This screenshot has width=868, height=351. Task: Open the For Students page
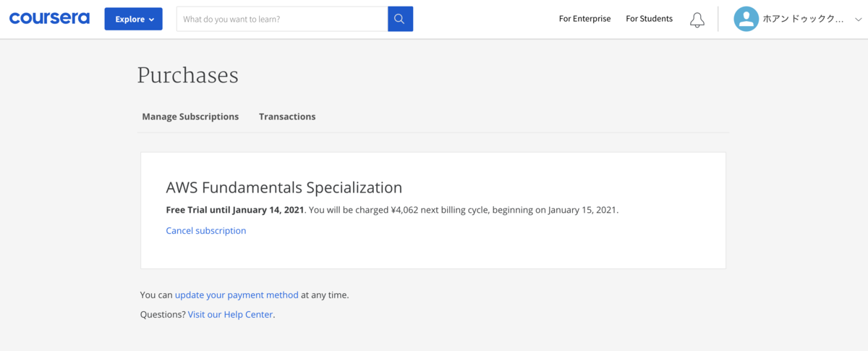pyautogui.click(x=649, y=19)
